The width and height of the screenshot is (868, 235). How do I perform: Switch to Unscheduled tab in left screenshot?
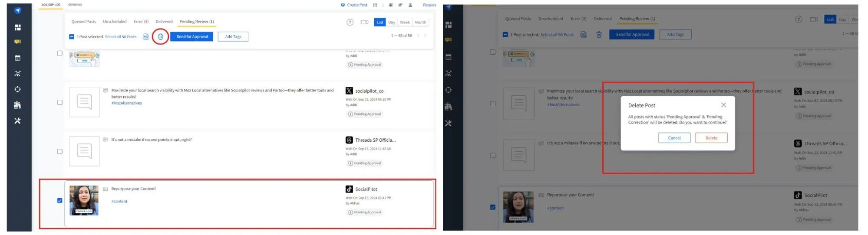pyautogui.click(x=115, y=22)
